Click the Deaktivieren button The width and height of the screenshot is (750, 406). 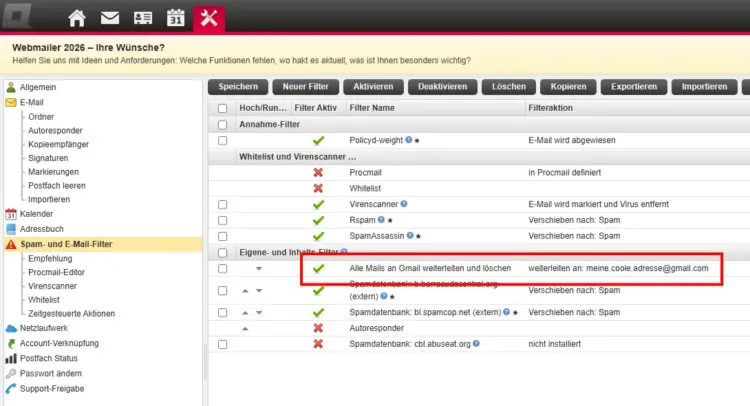pos(442,87)
